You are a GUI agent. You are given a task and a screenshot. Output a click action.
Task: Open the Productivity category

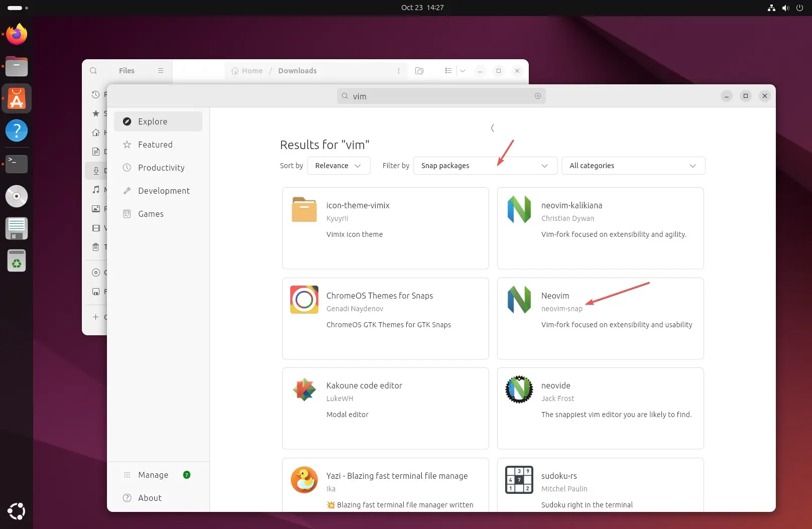tap(158, 168)
